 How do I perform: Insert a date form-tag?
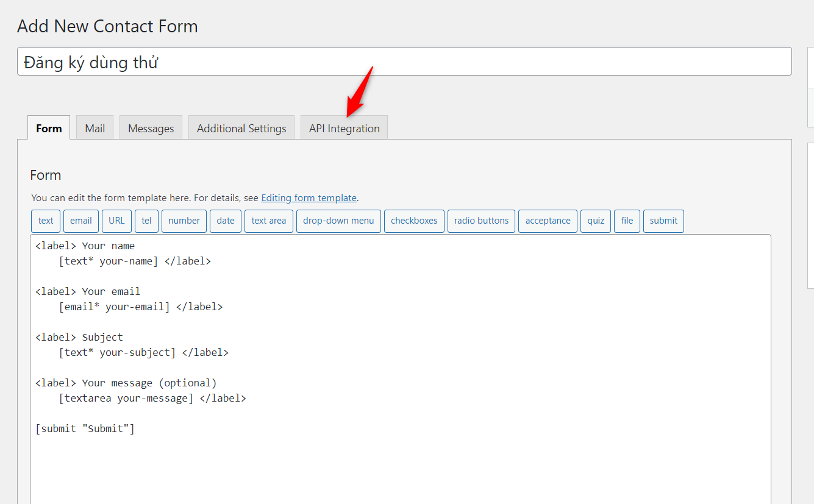point(225,221)
